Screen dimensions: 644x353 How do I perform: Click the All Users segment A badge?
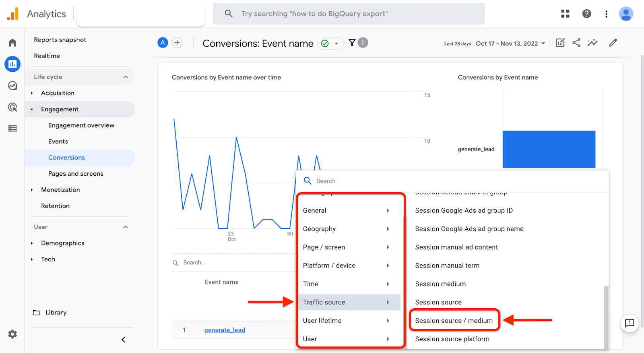pos(163,42)
